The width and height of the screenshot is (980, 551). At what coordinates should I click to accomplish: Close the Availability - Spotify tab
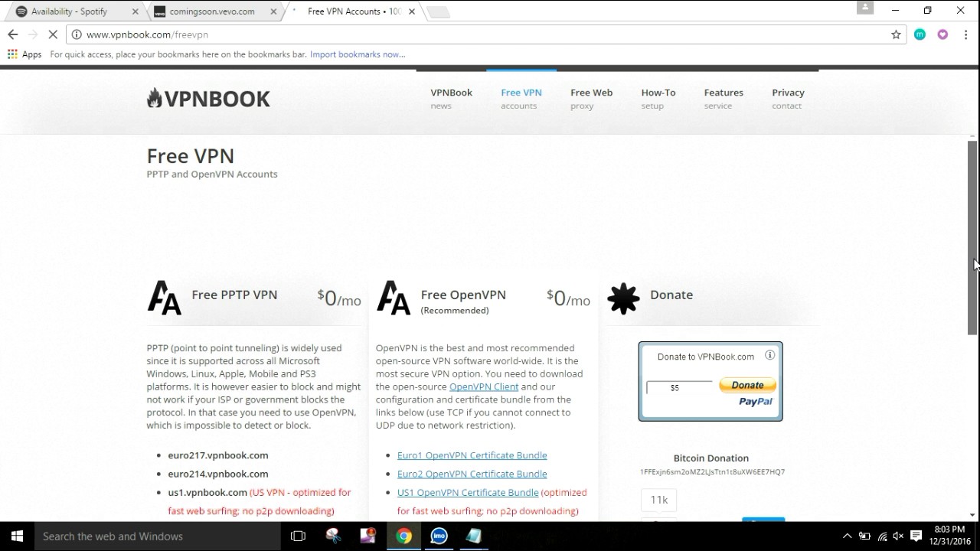[x=136, y=11]
